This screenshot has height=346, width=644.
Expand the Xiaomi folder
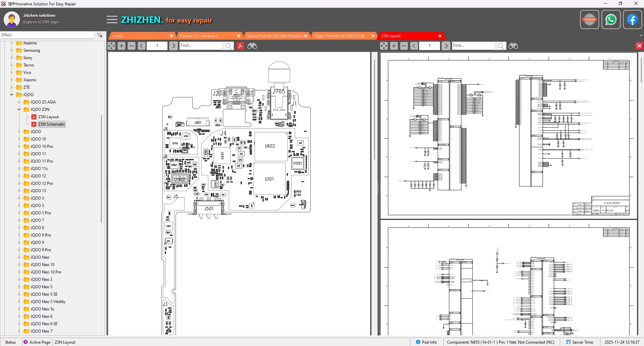point(12,80)
